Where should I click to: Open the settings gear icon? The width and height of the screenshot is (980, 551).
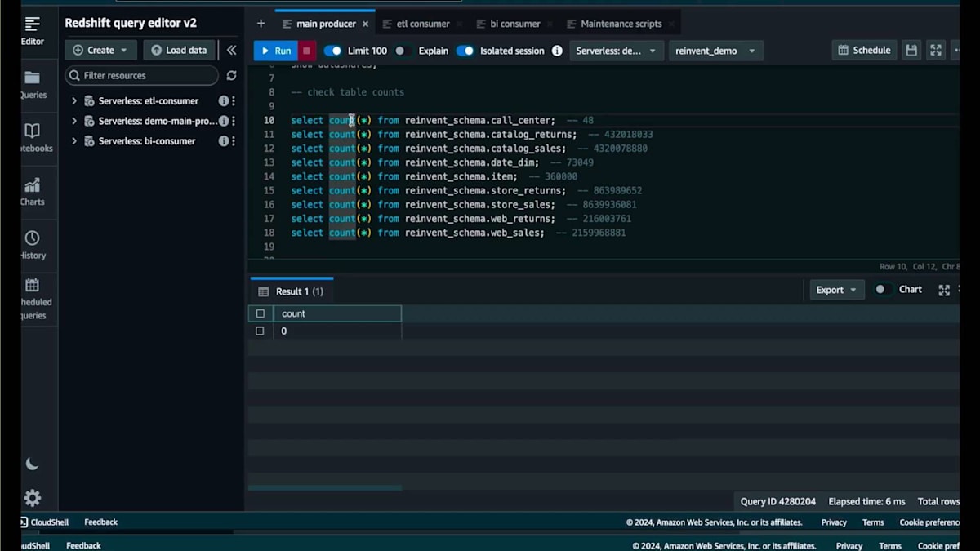[x=32, y=498]
